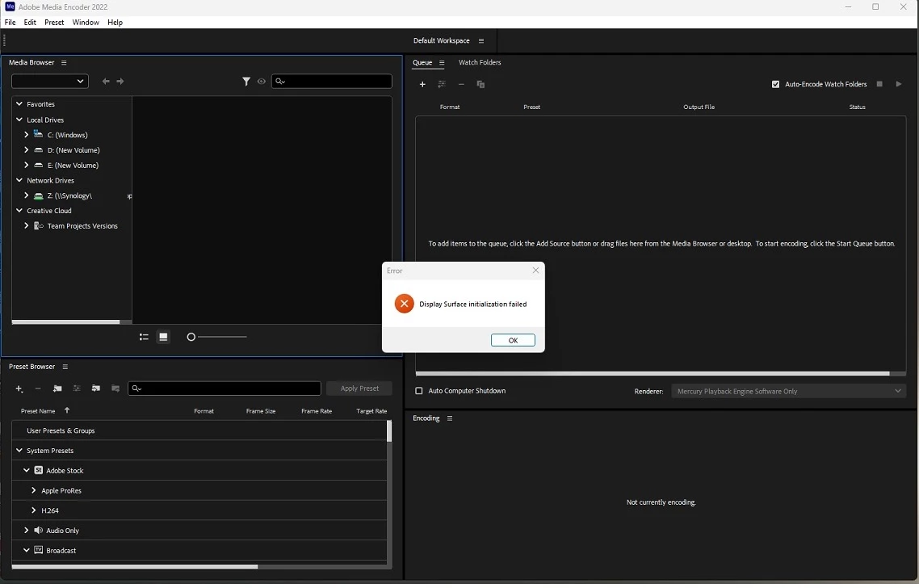919x588 pixels.
Task: Expand the Audio Only preset group
Action: tap(27, 531)
